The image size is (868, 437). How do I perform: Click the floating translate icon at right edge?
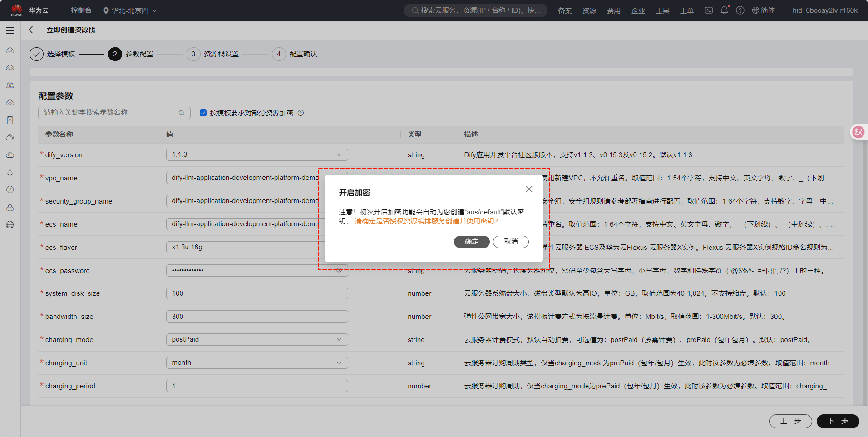(x=858, y=132)
